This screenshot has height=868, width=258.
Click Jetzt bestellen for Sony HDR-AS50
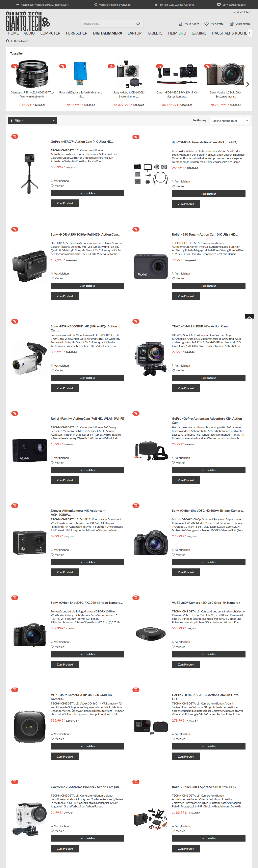pyautogui.click(x=87, y=286)
